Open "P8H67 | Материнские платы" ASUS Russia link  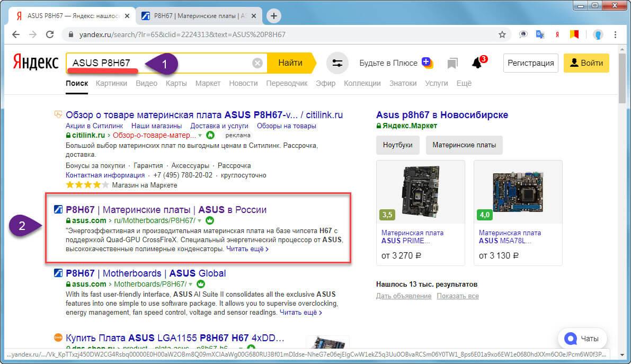[x=166, y=210]
